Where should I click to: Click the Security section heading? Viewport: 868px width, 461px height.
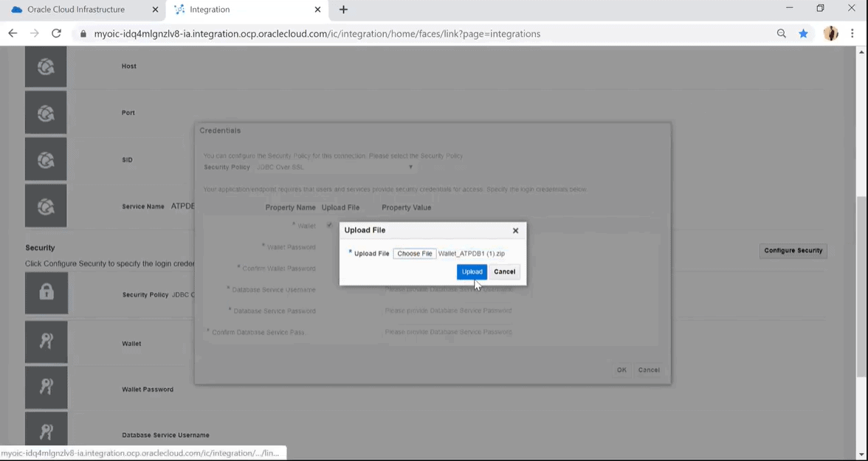[x=40, y=248]
